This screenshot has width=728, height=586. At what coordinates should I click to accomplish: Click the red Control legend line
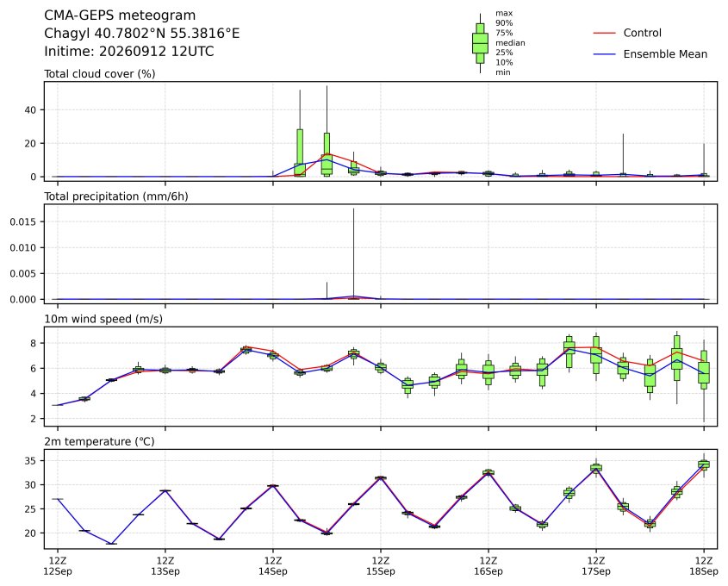point(604,33)
